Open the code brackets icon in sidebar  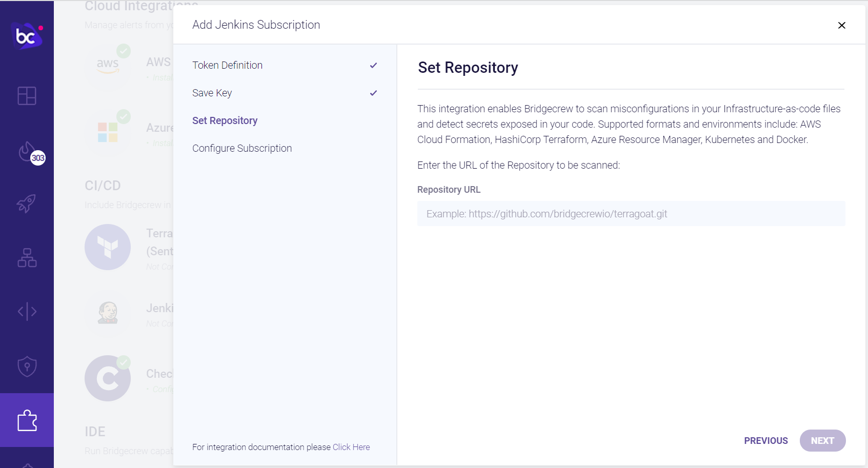[27, 311]
